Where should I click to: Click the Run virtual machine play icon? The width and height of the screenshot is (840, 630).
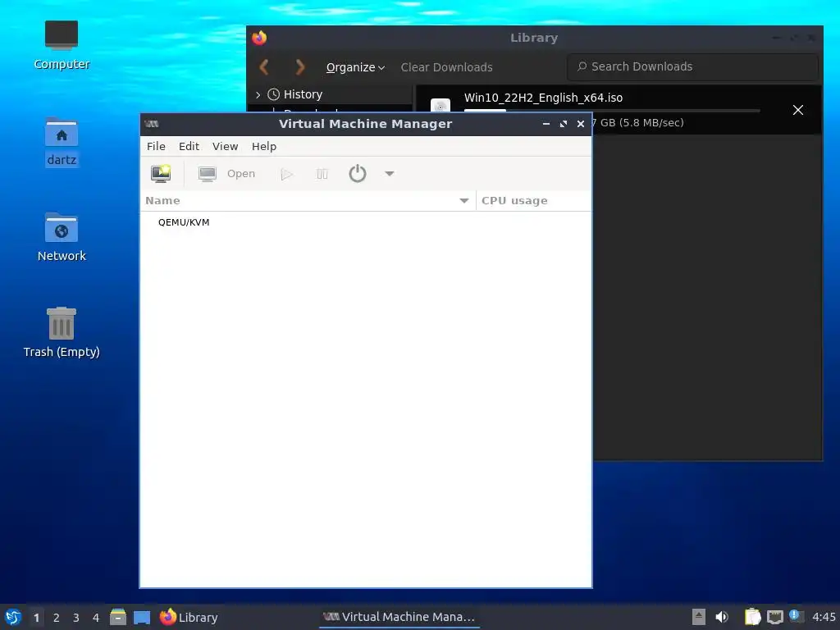pos(286,174)
